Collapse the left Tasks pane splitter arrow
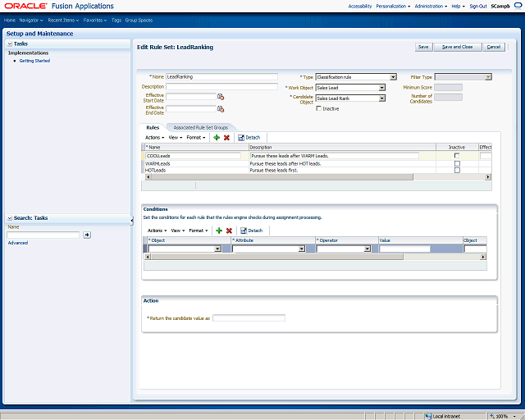 pyautogui.click(x=132, y=221)
